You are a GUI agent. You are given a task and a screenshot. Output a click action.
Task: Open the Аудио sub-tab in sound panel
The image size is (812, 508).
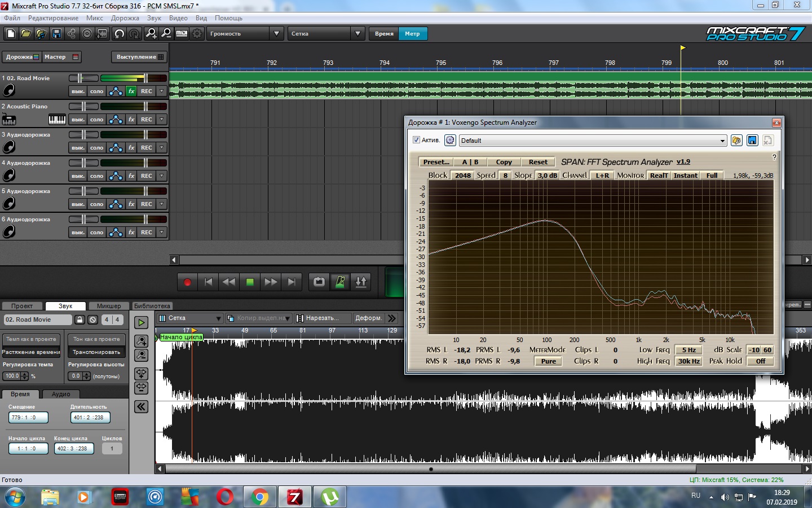[x=61, y=394]
